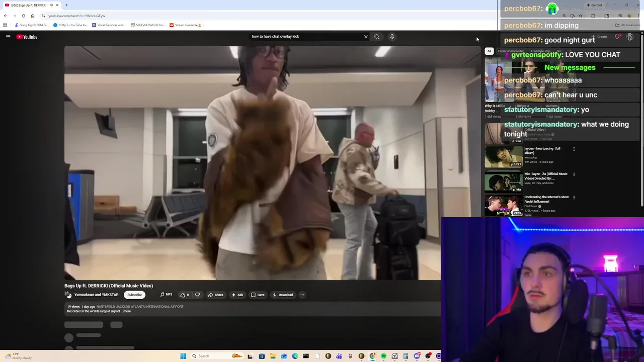Screen dimensions: 644x362
Task: Open Mix iayze Za thumbnail
Action: tap(503, 182)
